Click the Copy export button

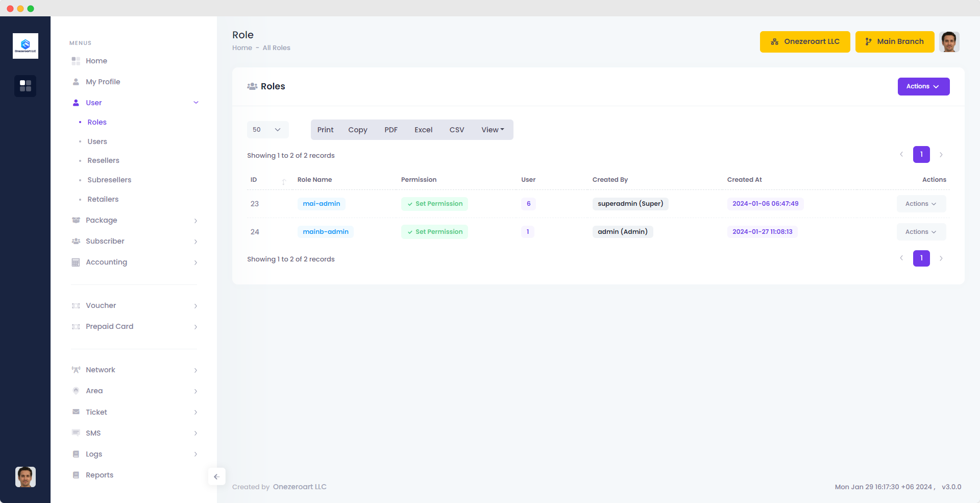point(358,130)
